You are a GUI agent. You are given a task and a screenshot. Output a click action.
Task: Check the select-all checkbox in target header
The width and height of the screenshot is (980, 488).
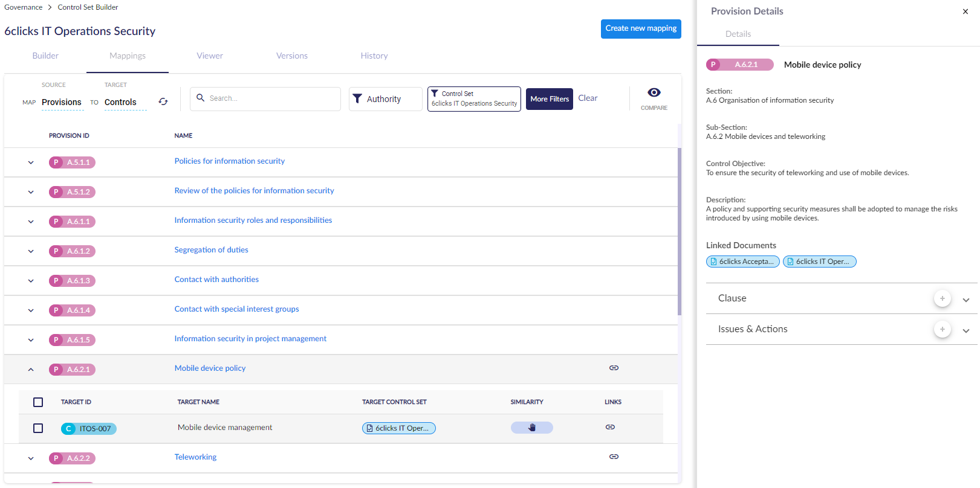coord(38,402)
